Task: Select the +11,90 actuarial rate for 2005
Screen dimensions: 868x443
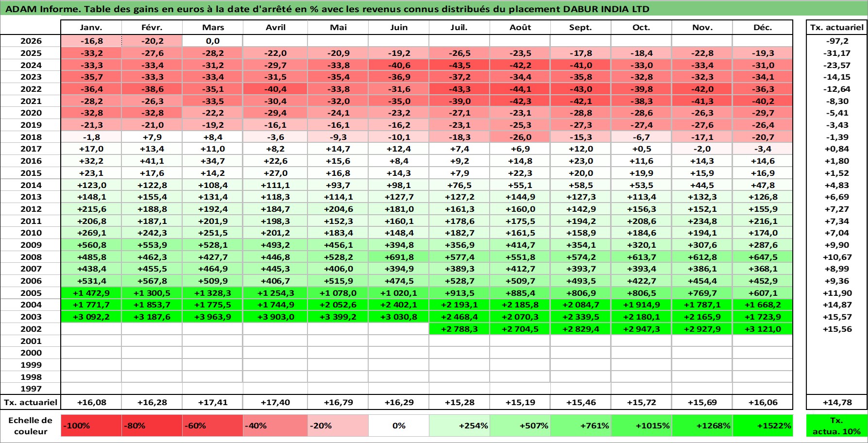Action: tap(836, 293)
